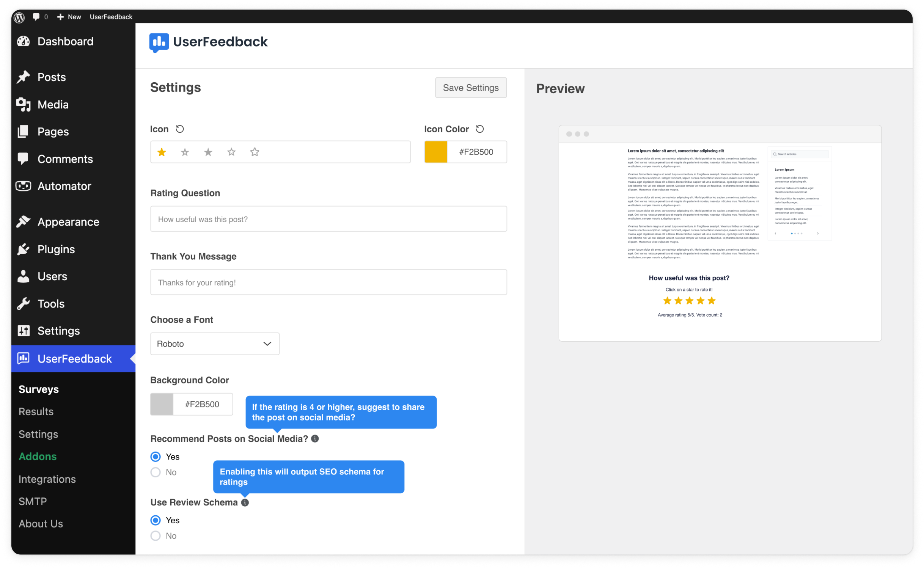
Task: Reset the Icon setting with the undo arrow
Action: (x=180, y=129)
